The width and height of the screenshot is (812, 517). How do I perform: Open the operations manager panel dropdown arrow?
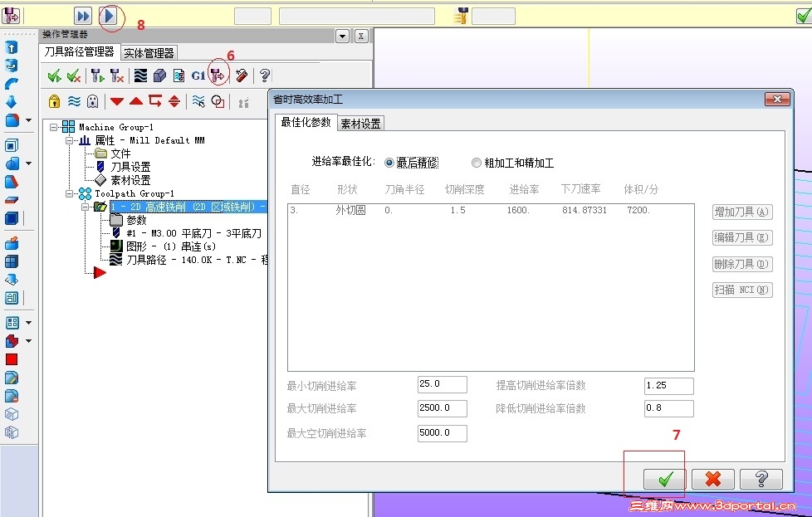click(x=342, y=37)
